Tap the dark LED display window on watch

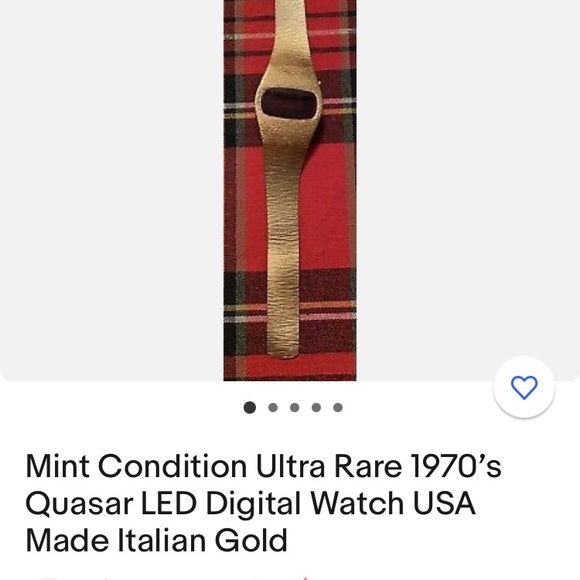(x=289, y=102)
